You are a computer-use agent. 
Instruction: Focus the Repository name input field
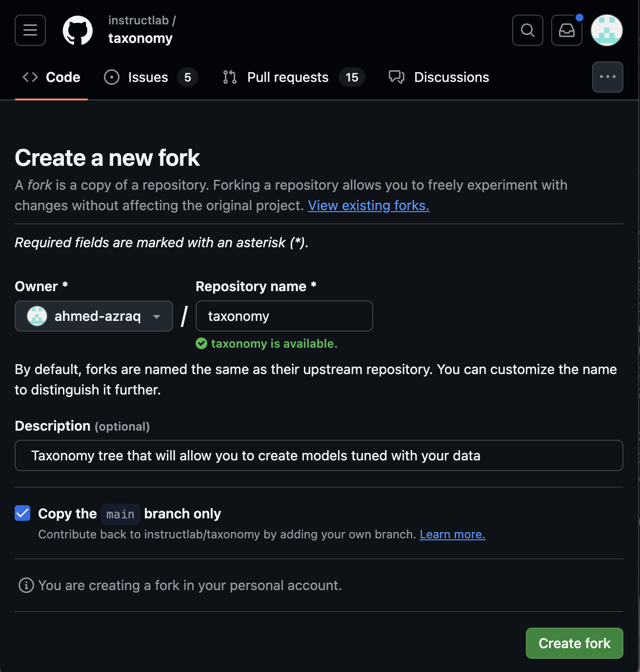(284, 316)
